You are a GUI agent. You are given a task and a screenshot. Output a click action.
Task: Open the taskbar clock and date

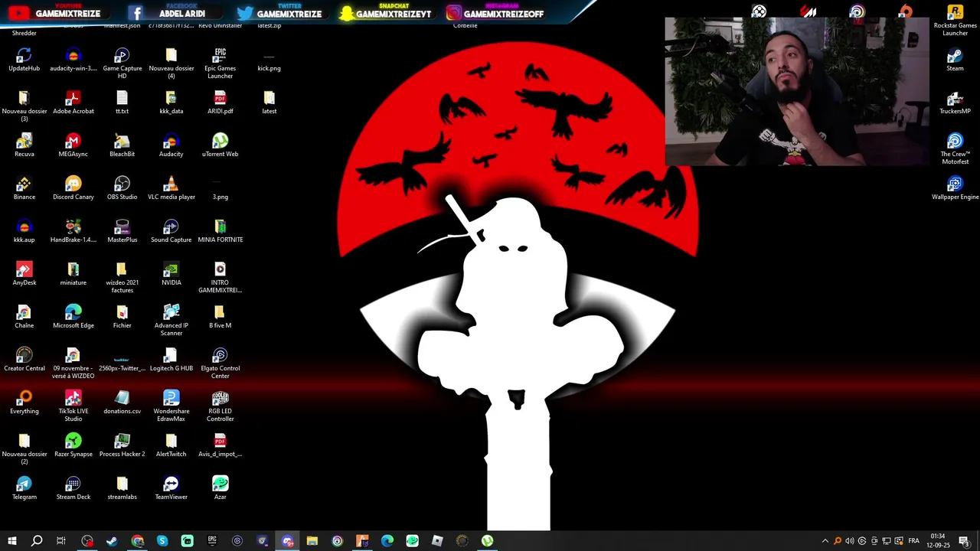click(x=938, y=541)
